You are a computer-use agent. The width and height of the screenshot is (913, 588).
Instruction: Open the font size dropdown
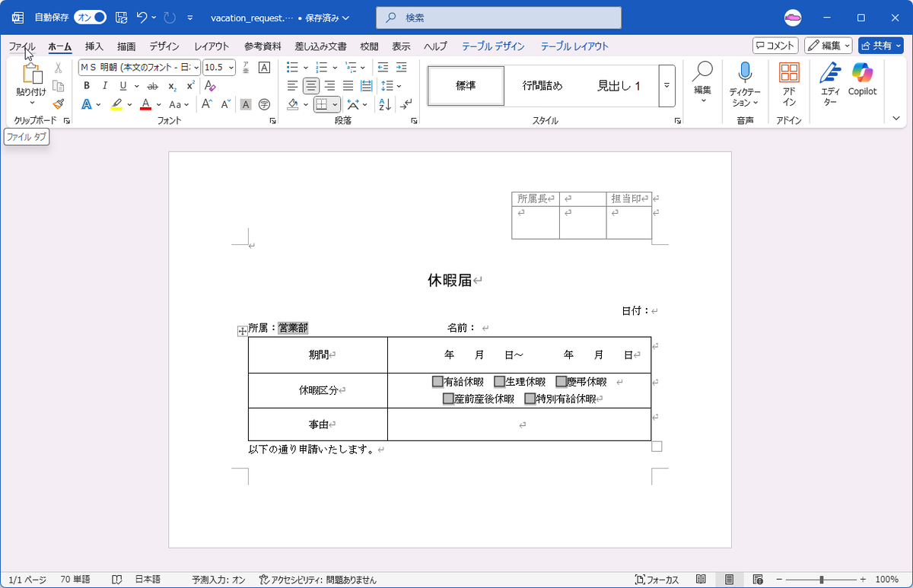point(231,68)
